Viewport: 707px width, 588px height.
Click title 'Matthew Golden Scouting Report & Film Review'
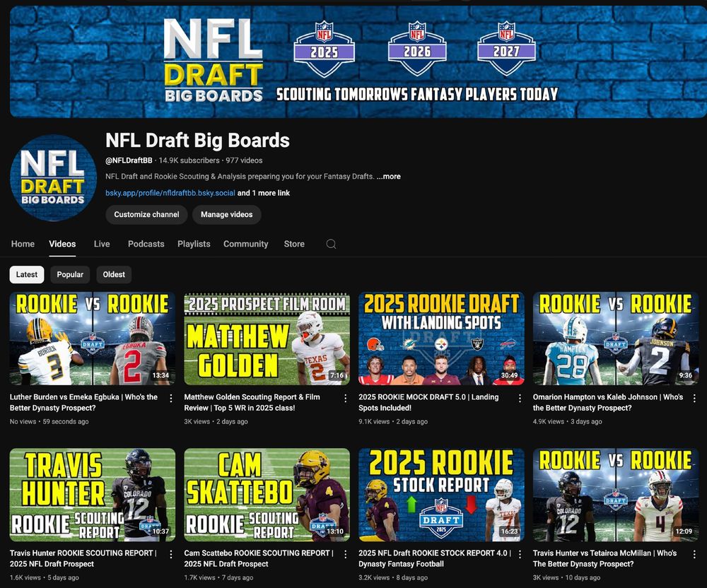(252, 402)
